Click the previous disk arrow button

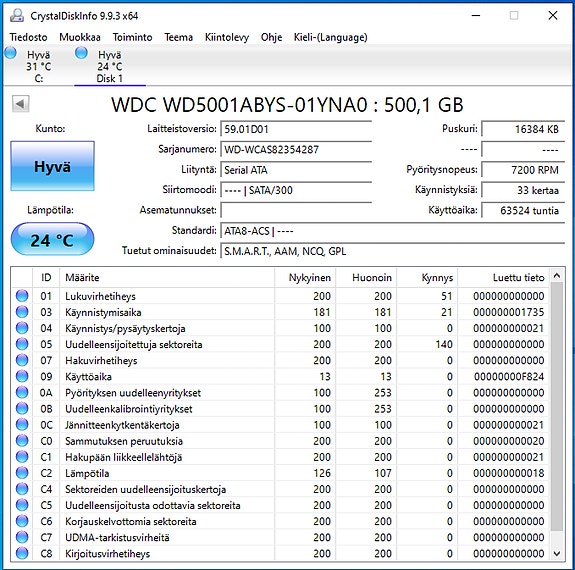click(21, 104)
